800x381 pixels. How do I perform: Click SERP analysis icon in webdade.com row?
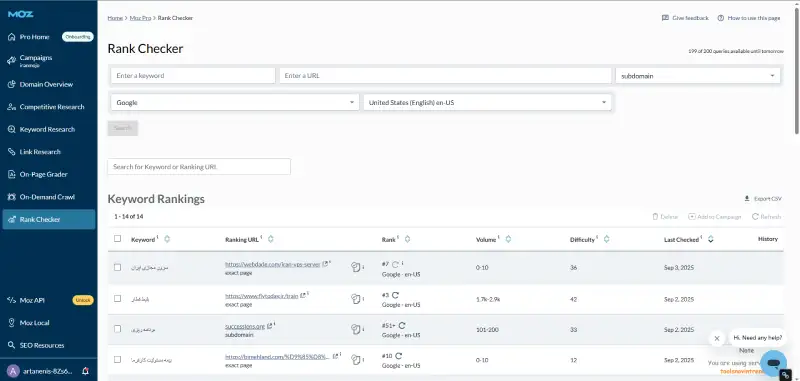coord(356,267)
